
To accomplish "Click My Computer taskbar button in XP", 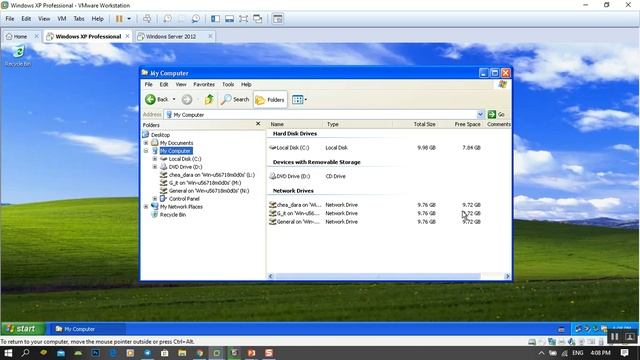I will 88,329.
